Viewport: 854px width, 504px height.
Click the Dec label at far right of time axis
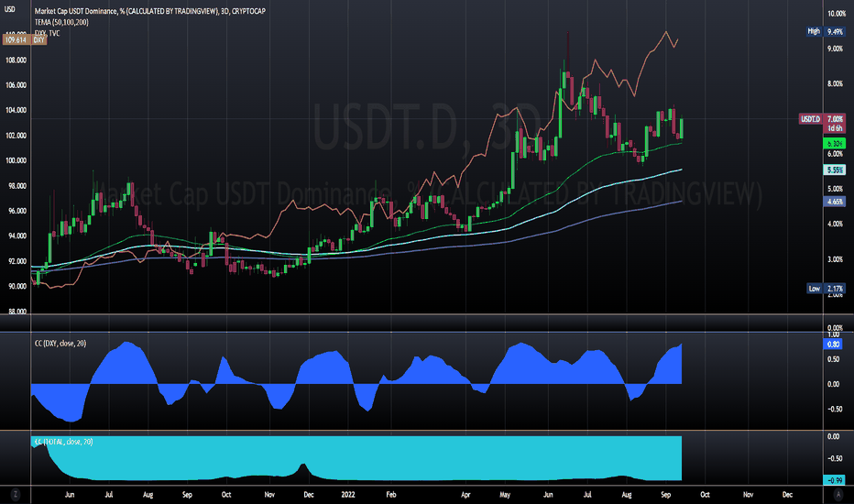pos(787,495)
